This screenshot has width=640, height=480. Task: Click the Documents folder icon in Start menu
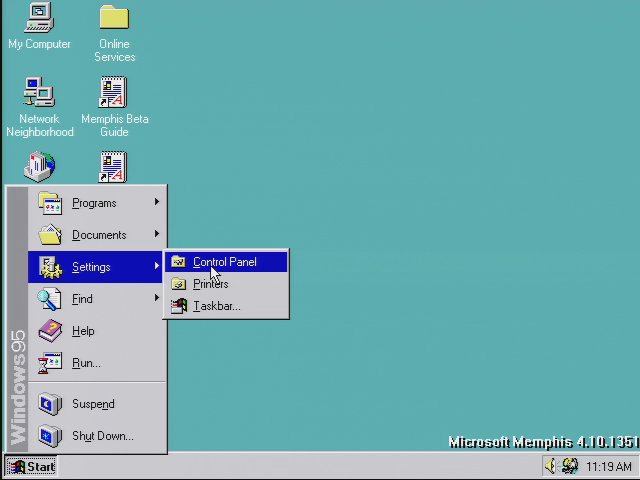point(50,235)
